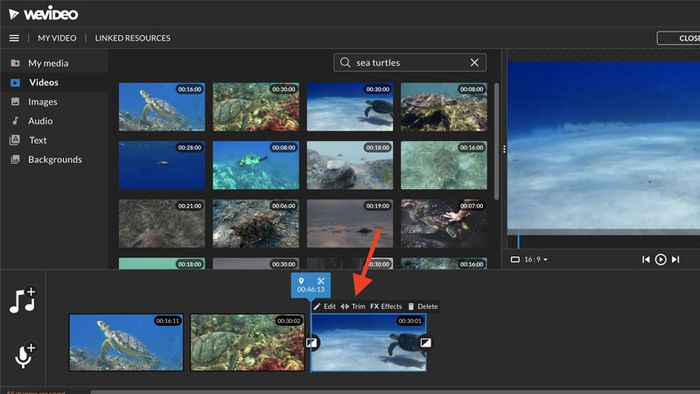Click the Audio music note icon
Screen dimensions: 700x394
(x=15, y=121)
